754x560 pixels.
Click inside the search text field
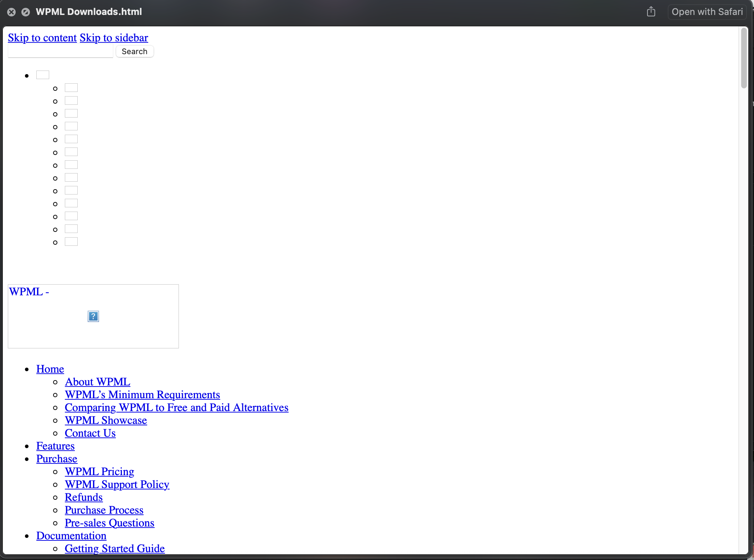tap(61, 51)
